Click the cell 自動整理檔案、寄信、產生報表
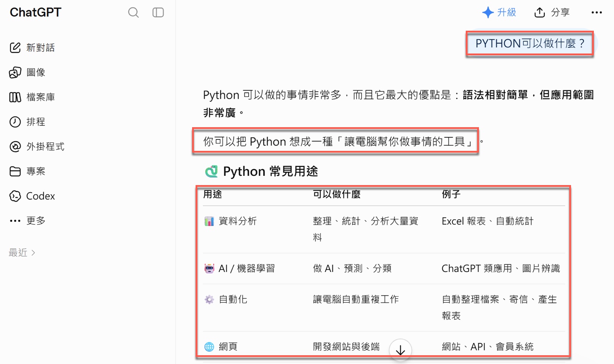 pos(499,308)
